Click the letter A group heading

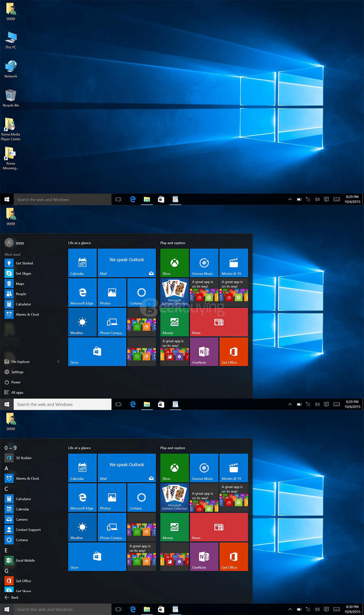coord(6,468)
